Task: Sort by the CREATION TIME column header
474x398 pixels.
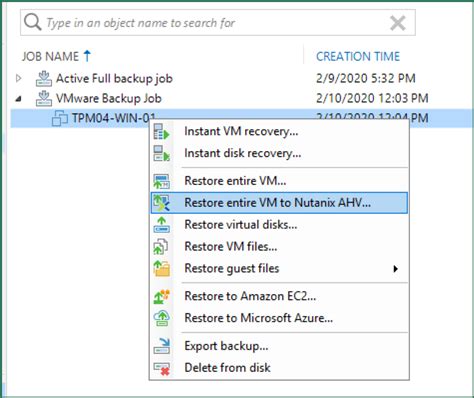Action: [x=358, y=56]
